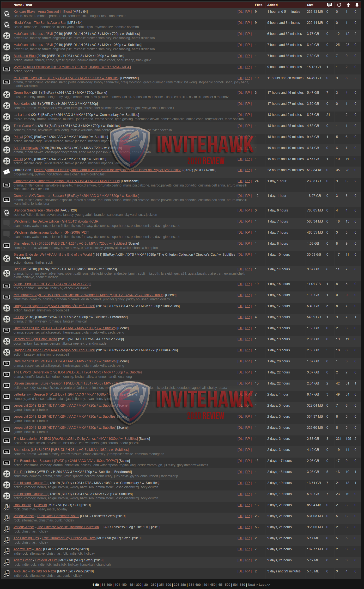364x589 pixels.
Task: Open Secrets of Sugar Baby Dating link
Action: (x=35, y=339)
